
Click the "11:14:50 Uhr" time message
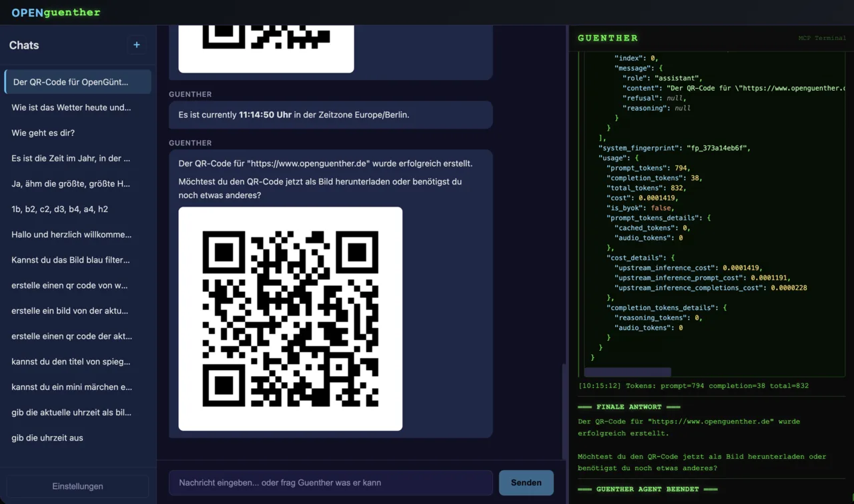coord(331,115)
